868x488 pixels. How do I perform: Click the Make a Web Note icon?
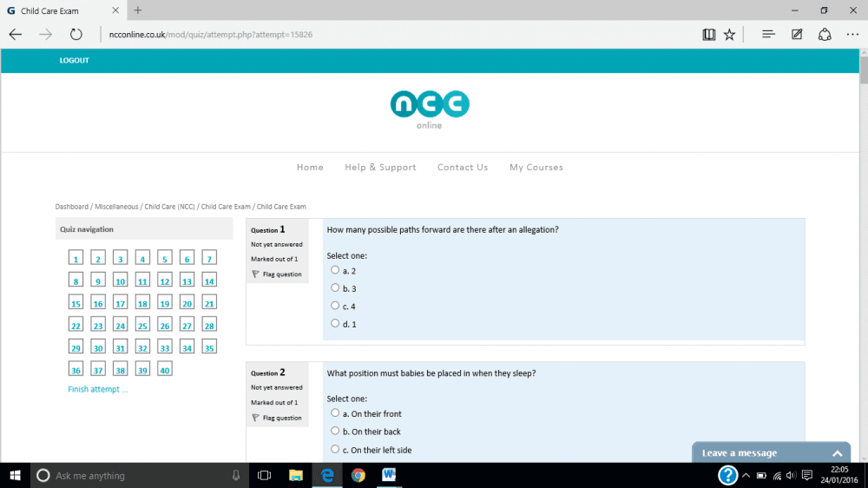(797, 35)
